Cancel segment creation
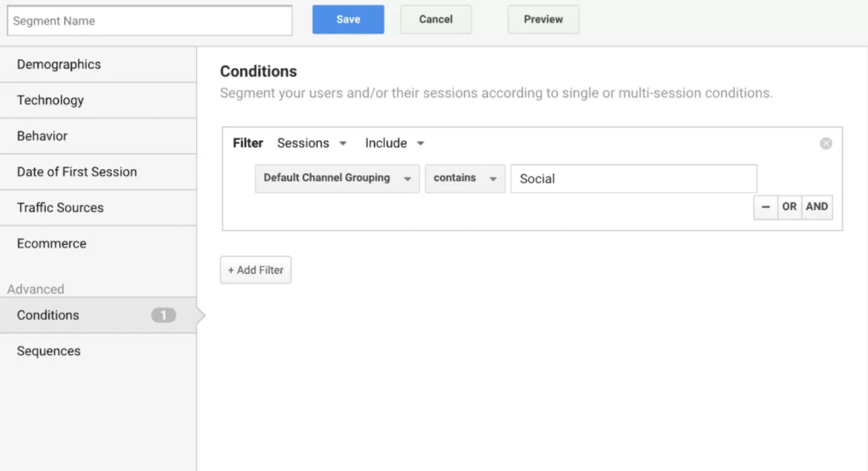This screenshot has width=868, height=471. pyautogui.click(x=435, y=19)
